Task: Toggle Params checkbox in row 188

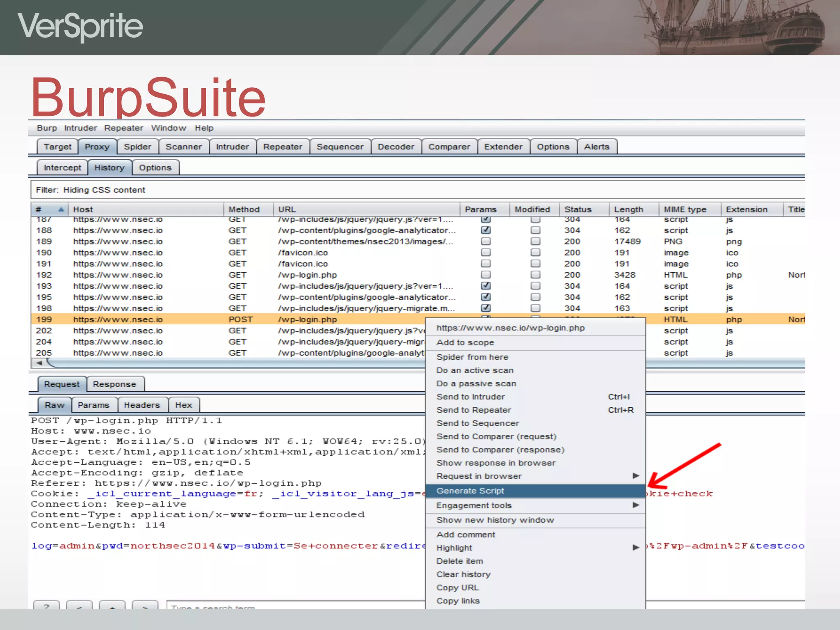Action: tap(486, 230)
